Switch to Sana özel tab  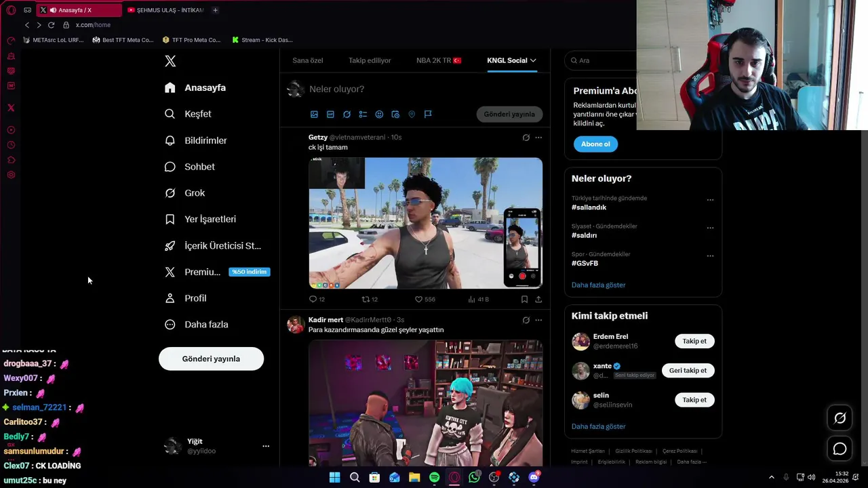[308, 60]
